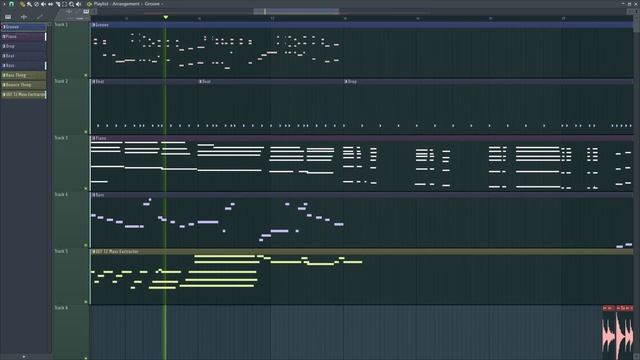Open the first Beat clip menu on Track 2
The image size is (640, 360).
tap(93, 82)
